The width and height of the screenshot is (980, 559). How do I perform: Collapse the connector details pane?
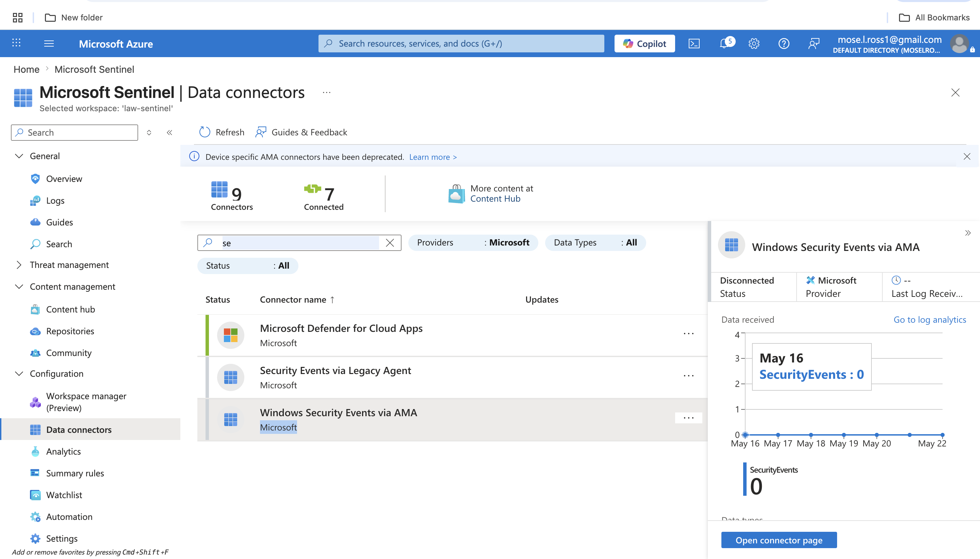967,233
